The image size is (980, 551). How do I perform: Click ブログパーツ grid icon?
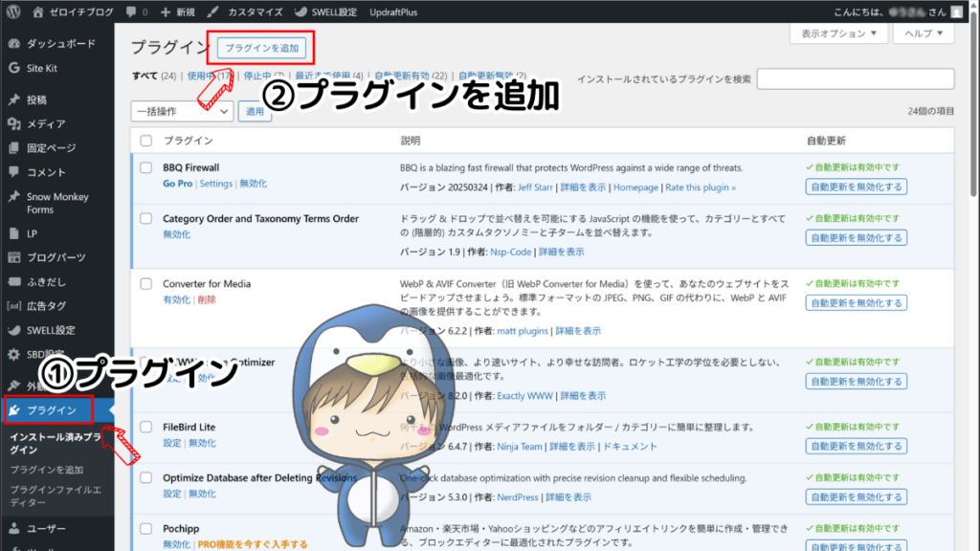tap(13, 257)
